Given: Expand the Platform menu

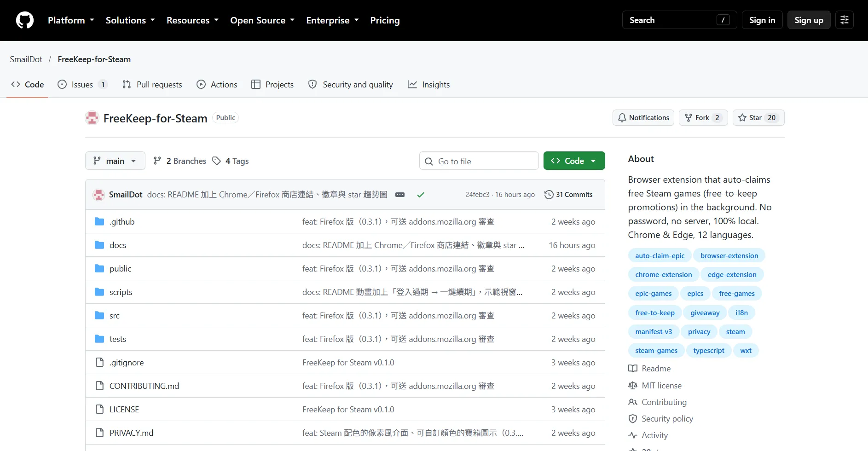Looking at the screenshot, I should 71,20.
